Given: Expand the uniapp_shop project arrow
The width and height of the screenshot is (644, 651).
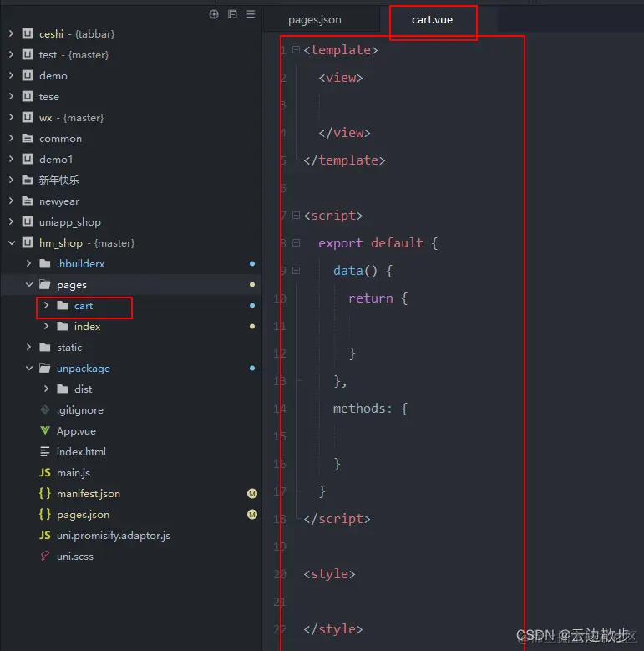Looking at the screenshot, I should click(11, 221).
